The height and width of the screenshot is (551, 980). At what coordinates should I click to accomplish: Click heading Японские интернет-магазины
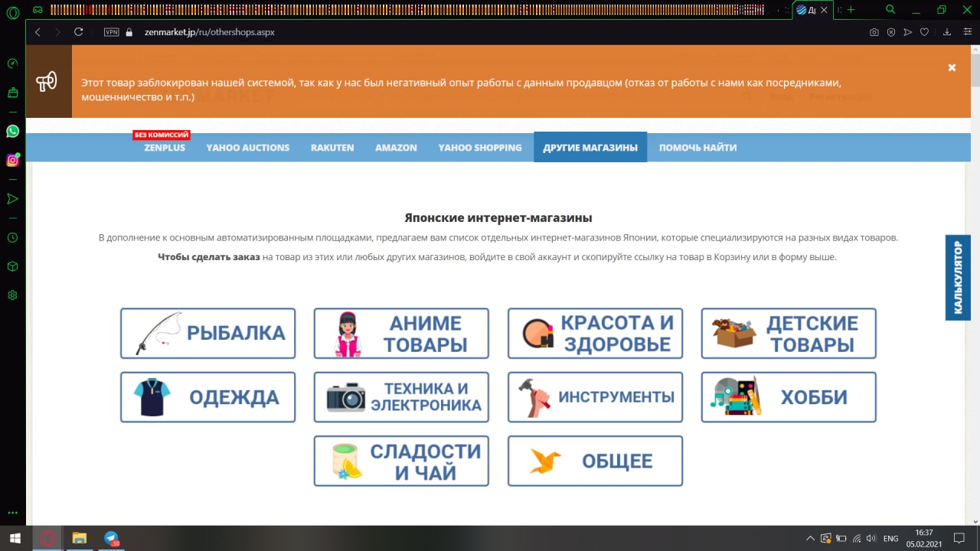point(498,218)
